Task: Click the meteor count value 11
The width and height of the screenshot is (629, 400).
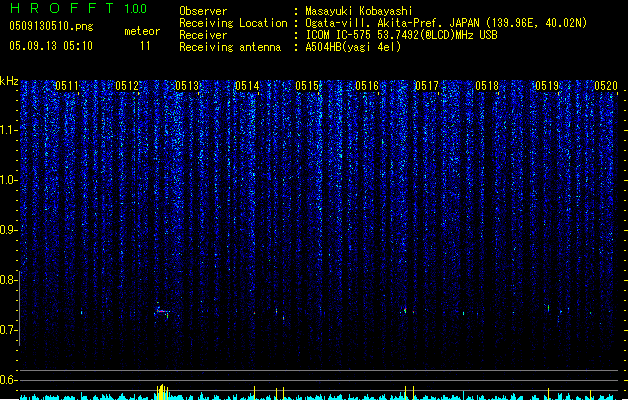Action: coord(145,46)
